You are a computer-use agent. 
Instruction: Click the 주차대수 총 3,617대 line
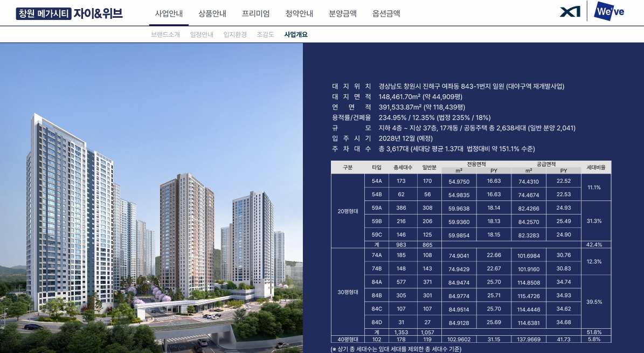point(433,149)
